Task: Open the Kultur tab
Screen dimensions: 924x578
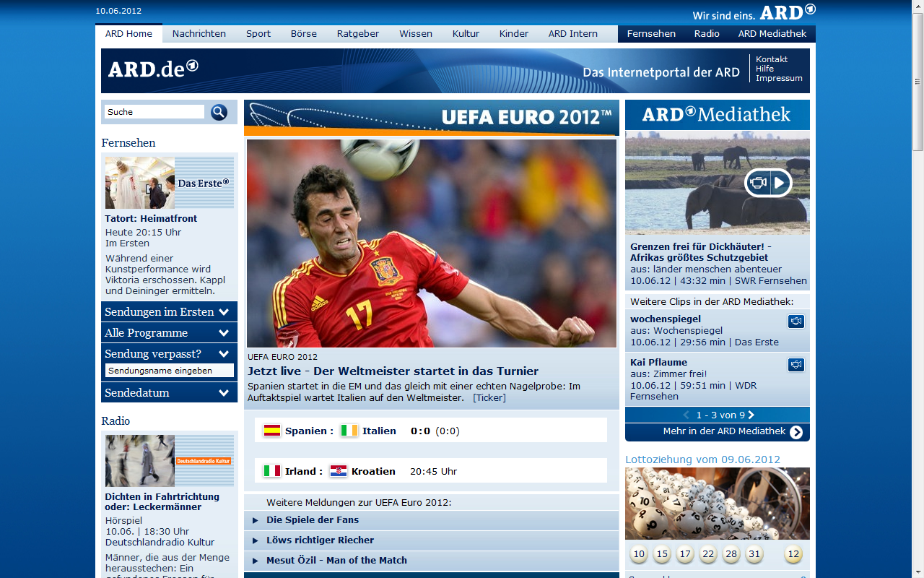Action: click(466, 34)
